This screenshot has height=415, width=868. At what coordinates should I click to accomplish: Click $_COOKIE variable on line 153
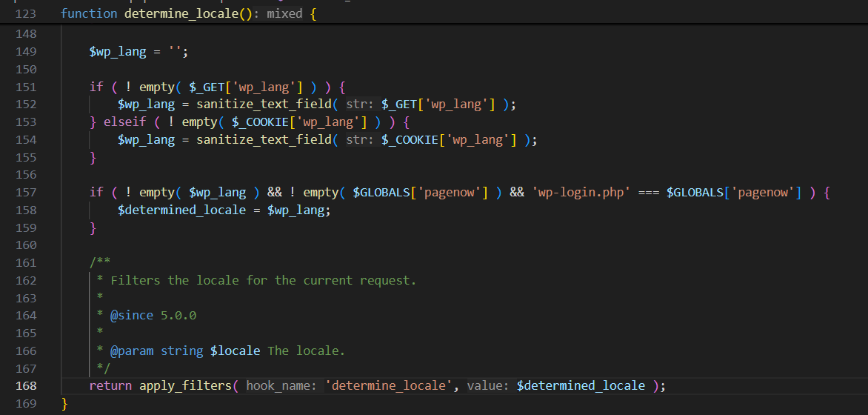coord(260,122)
